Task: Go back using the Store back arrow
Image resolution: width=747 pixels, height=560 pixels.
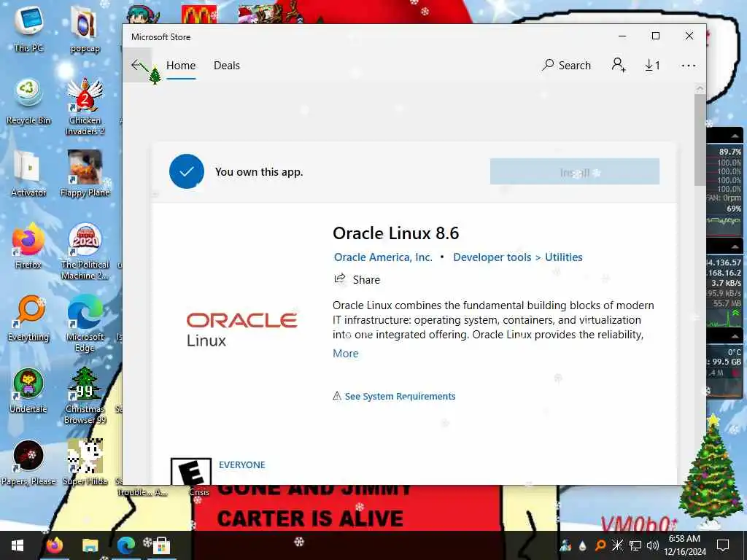Action: point(138,65)
